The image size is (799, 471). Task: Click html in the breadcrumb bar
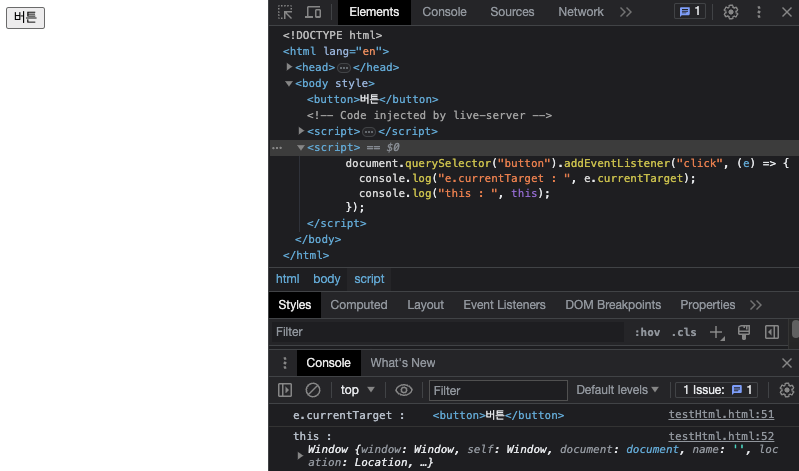287,279
